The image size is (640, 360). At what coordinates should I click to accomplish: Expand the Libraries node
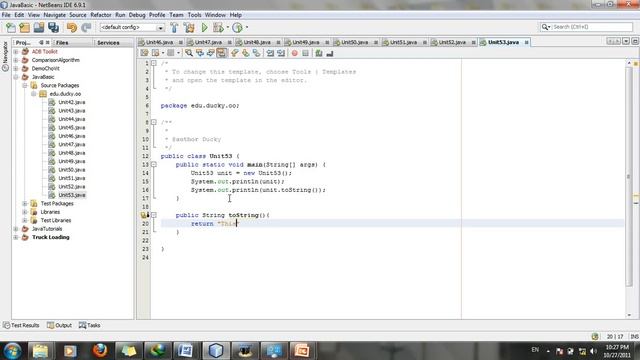pos(25,212)
